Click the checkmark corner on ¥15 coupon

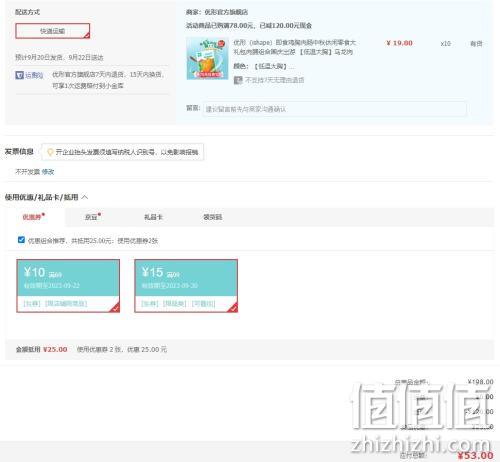(233, 308)
